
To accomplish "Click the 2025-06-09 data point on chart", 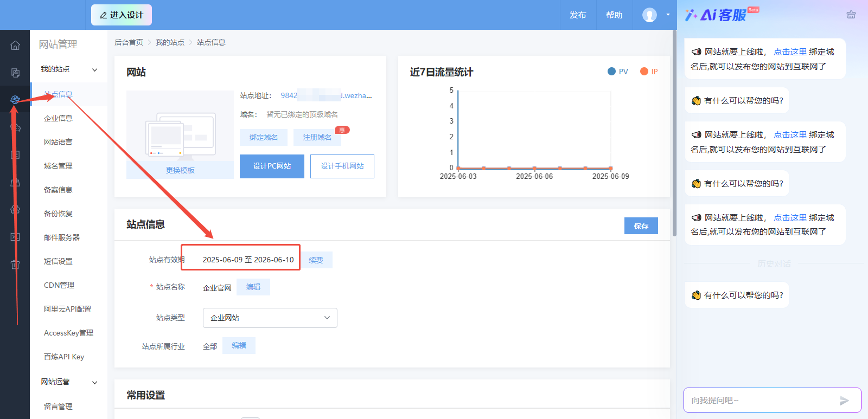I will 611,169.
